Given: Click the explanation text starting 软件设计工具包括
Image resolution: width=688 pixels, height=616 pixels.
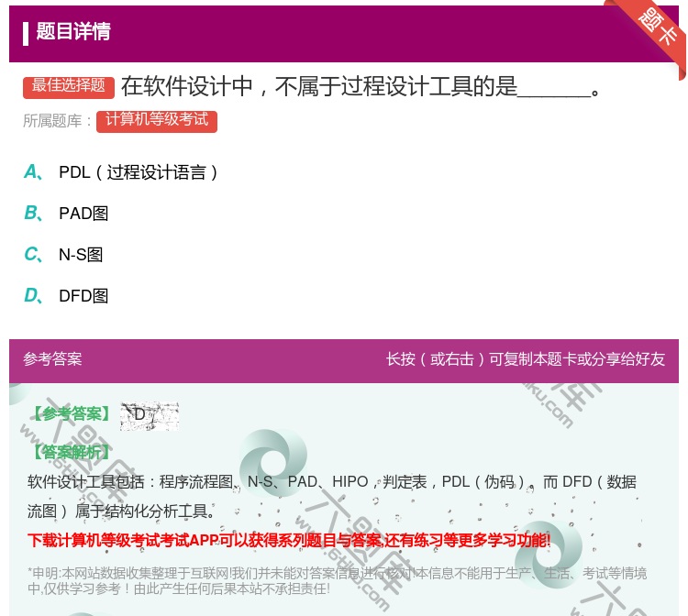Looking at the screenshot, I should point(332,496).
